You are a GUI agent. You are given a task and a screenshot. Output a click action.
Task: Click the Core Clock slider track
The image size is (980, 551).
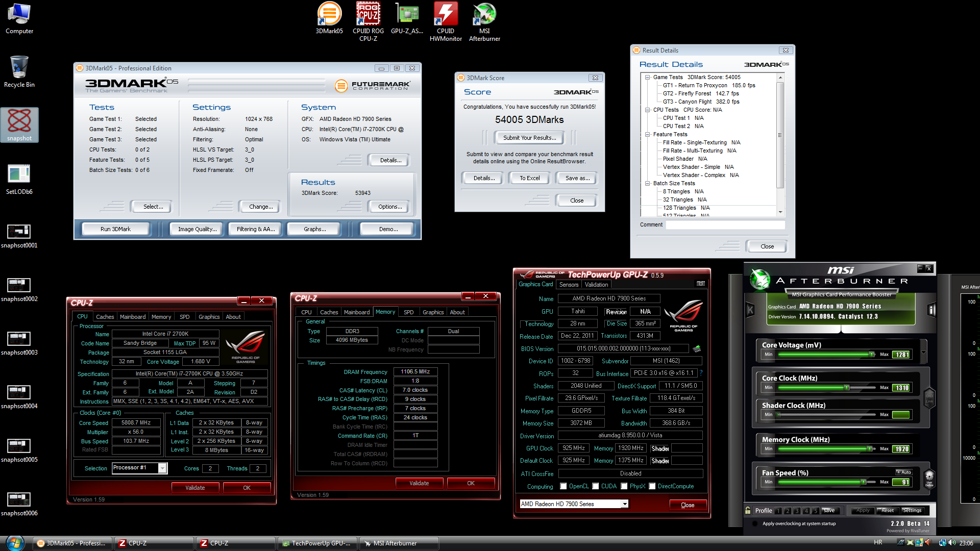(826, 387)
